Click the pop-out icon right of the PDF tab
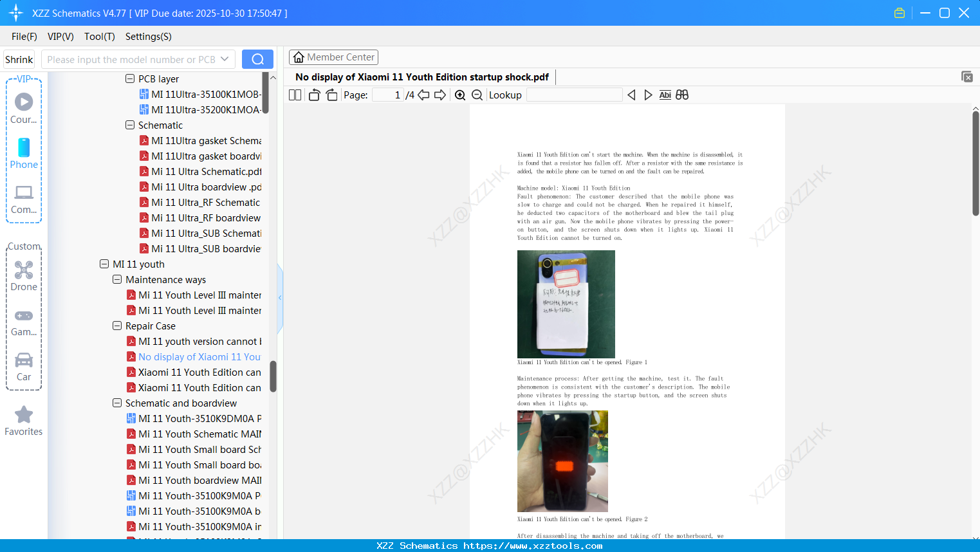Screen dimensions: 980x552 click(x=966, y=77)
